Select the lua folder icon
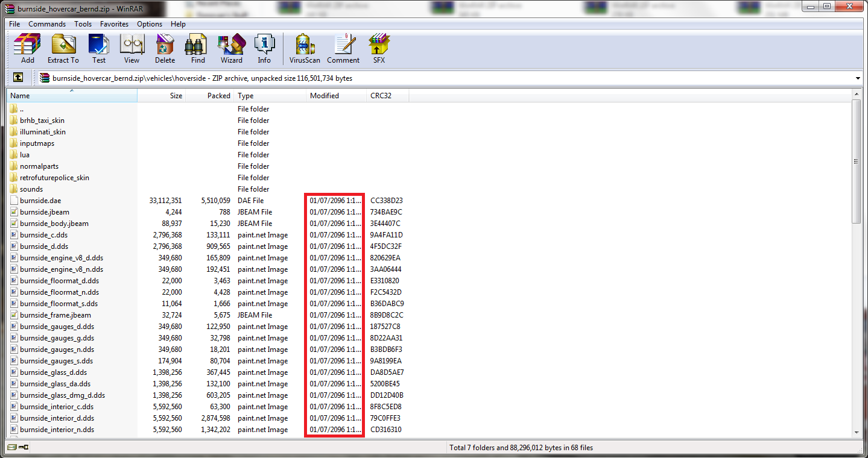 [14, 155]
